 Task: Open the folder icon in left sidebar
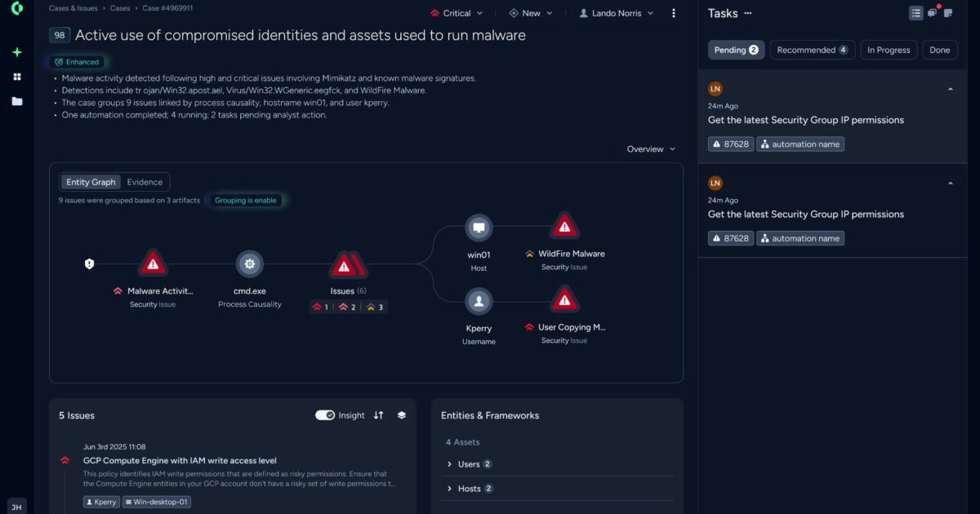coord(16,100)
